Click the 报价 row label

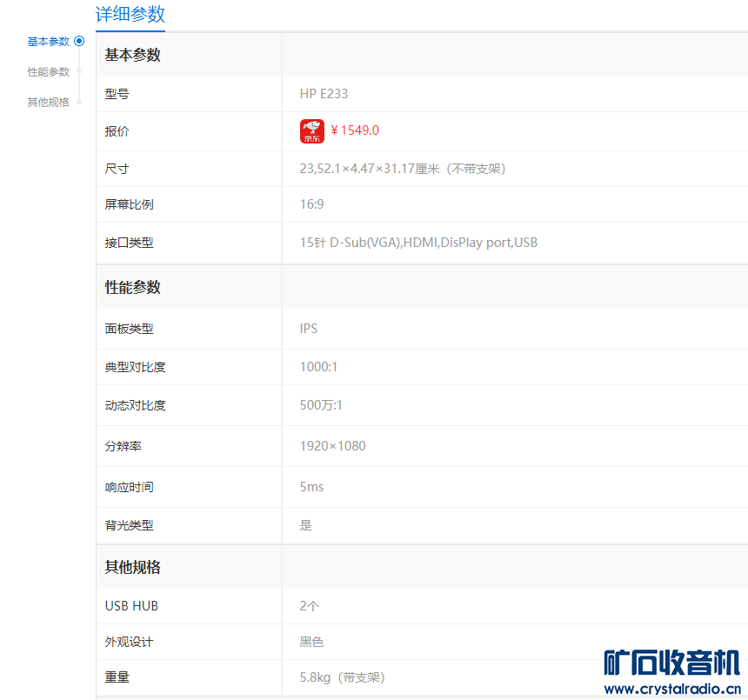click(117, 131)
